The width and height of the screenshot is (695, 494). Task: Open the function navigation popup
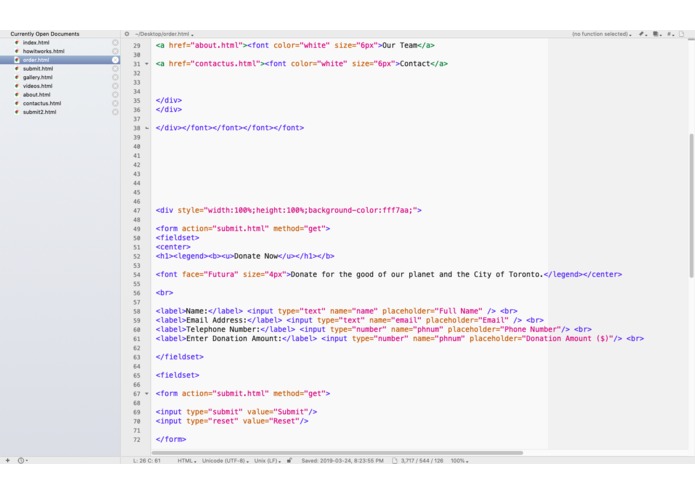click(601, 34)
